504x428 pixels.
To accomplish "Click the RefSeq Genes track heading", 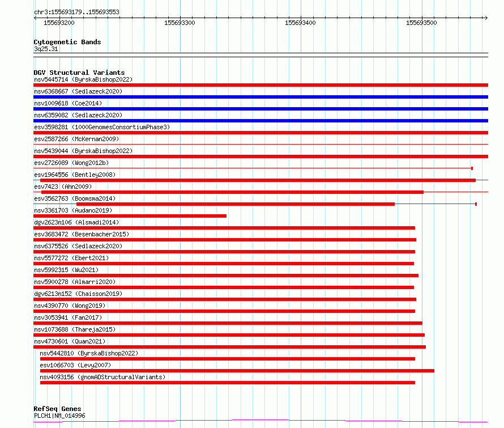I will [57, 409].
